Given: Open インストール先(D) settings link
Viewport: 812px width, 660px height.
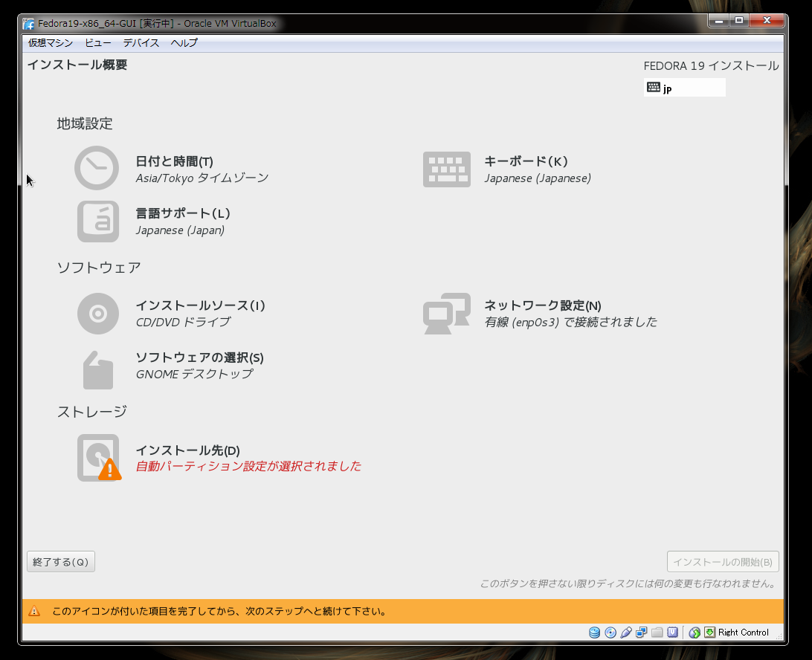Looking at the screenshot, I should pyautogui.click(x=187, y=450).
